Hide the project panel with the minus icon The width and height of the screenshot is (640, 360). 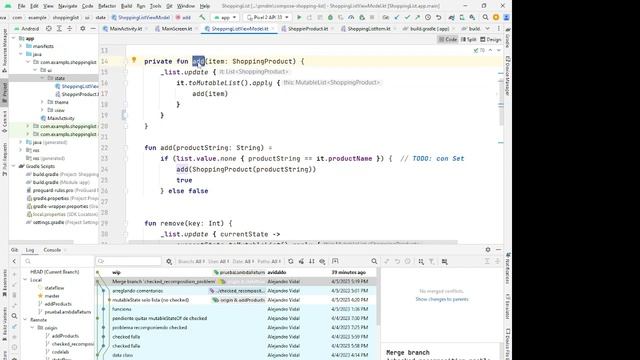[93, 29]
